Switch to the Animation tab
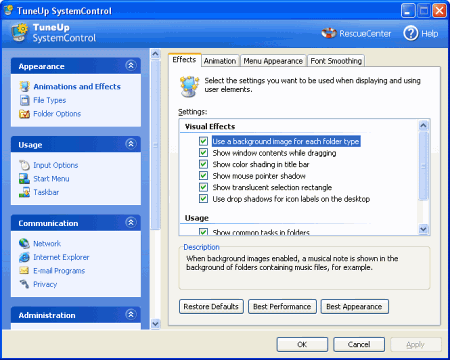This screenshot has height=360, width=450. pos(220,61)
